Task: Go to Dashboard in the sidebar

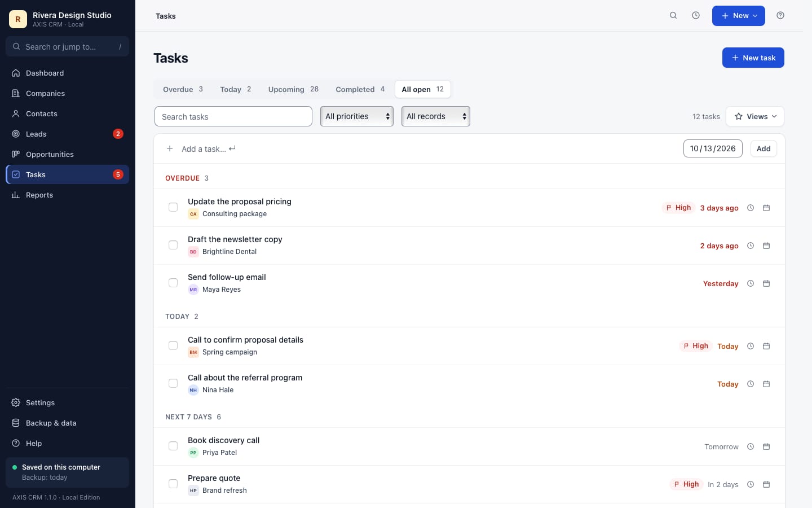Action: click(67, 73)
